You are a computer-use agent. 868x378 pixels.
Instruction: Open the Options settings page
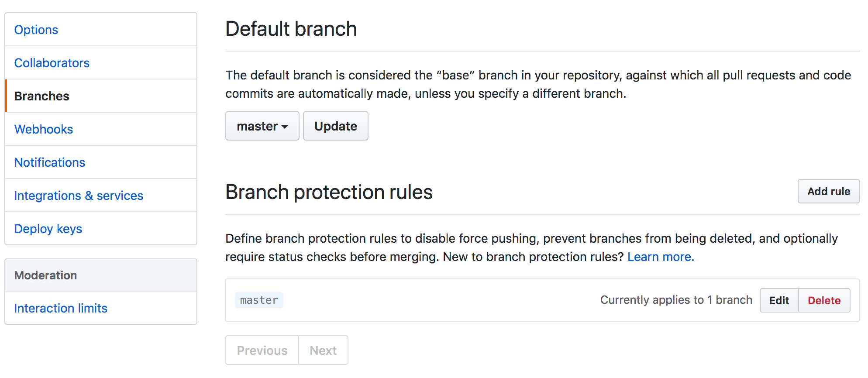click(x=101, y=30)
